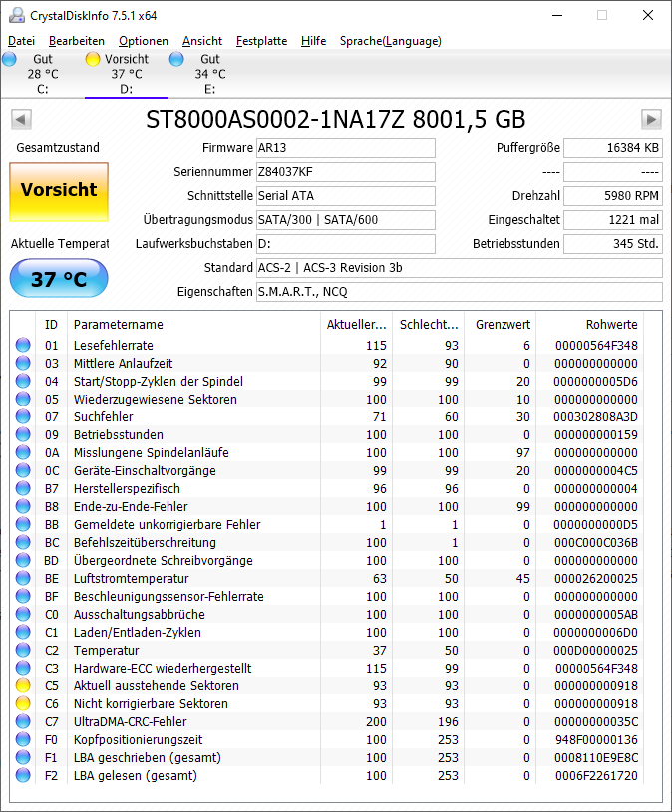Close the CrystalDiskInfo window
672x812 pixels.
pos(648,16)
